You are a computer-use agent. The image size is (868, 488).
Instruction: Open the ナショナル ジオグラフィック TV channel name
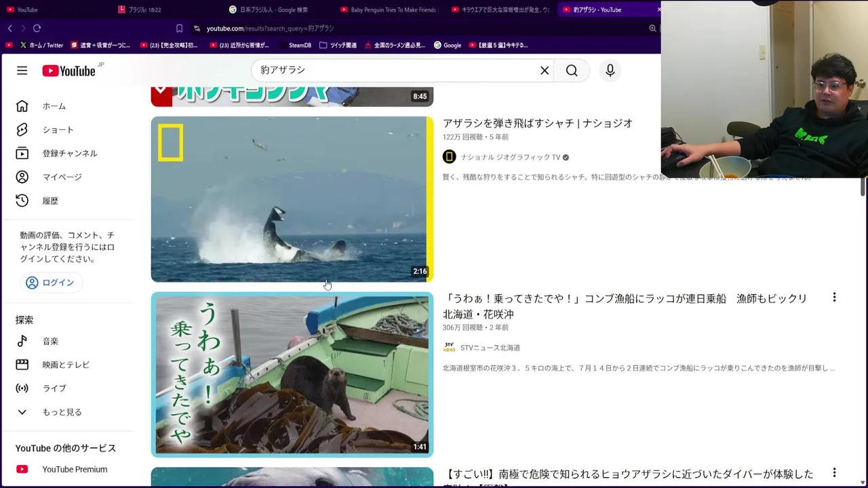point(510,157)
